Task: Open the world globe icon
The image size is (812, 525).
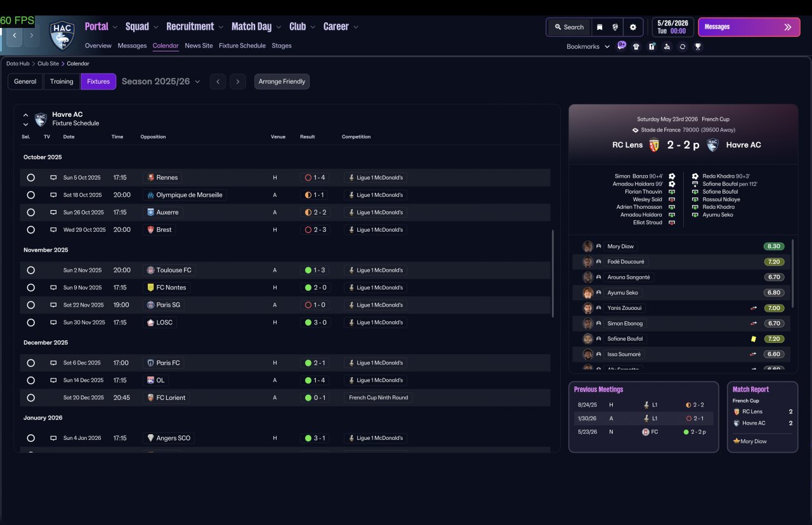Action: pos(615,27)
